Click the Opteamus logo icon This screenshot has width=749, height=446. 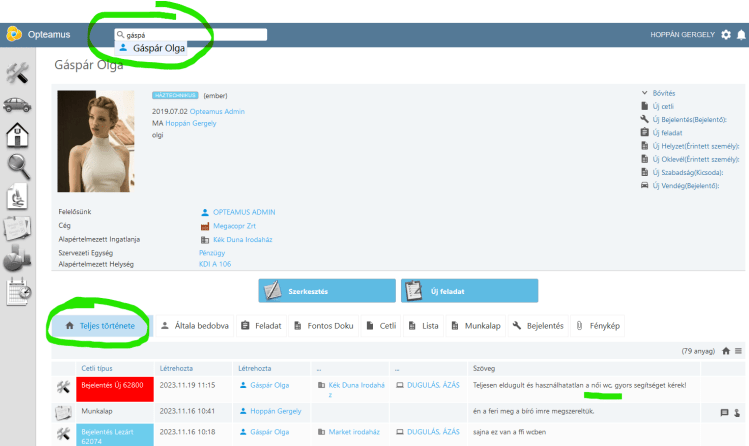pyautogui.click(x=14, y=34)
